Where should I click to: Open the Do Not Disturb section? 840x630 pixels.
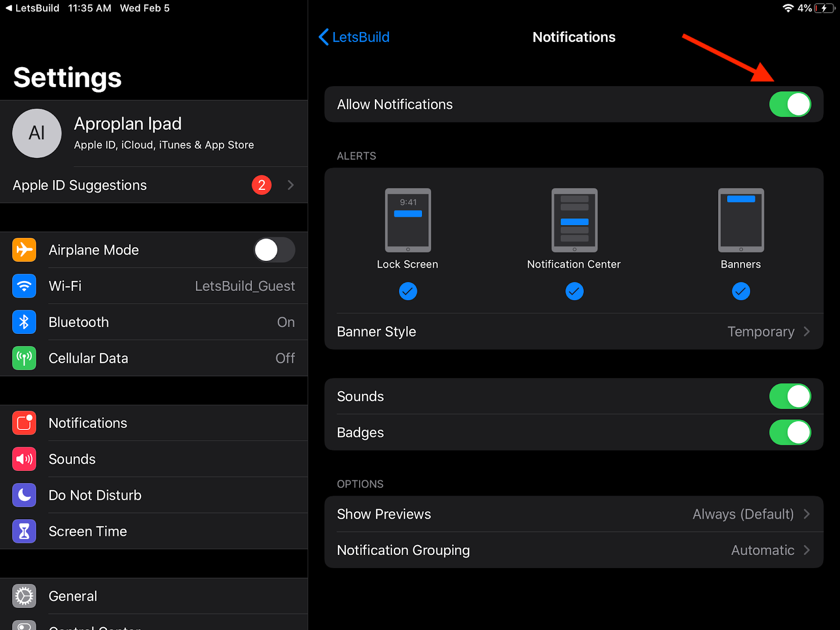[x=154, y=495]
